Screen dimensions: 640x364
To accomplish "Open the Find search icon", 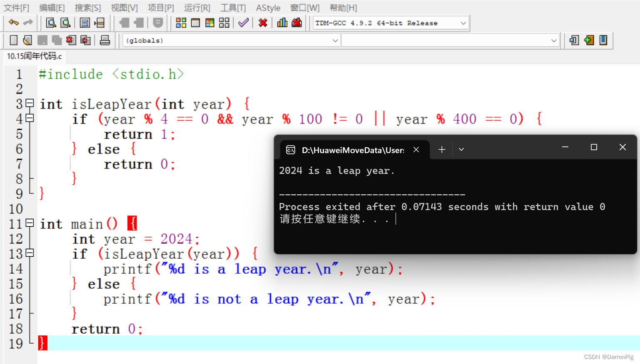I will point(51,22).
